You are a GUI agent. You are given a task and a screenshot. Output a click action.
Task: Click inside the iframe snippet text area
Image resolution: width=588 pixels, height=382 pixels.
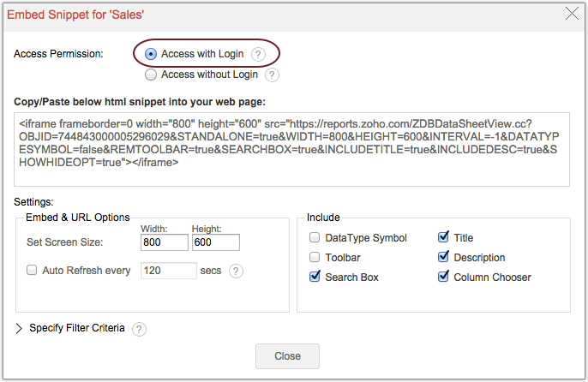(x=292, y=149)
